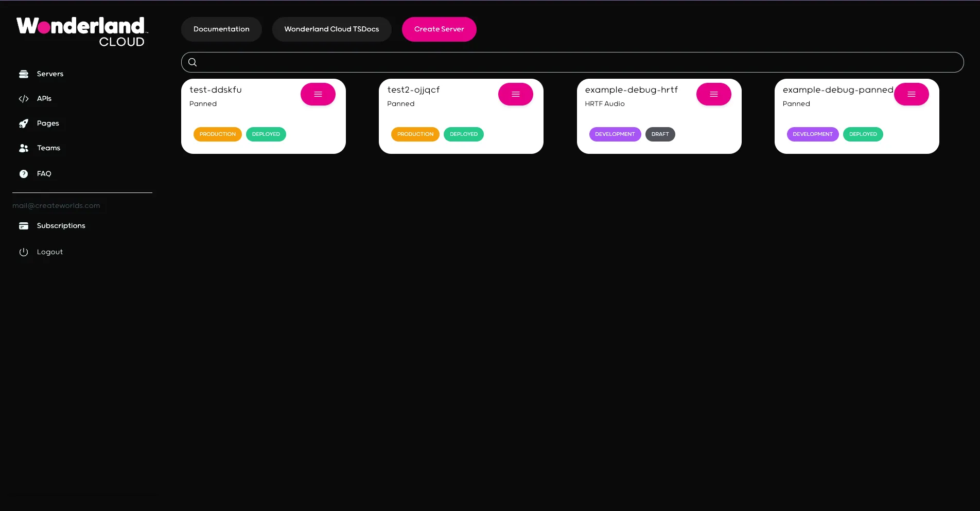Click the DRAFT badge on example-debug-hrtf

660,134
